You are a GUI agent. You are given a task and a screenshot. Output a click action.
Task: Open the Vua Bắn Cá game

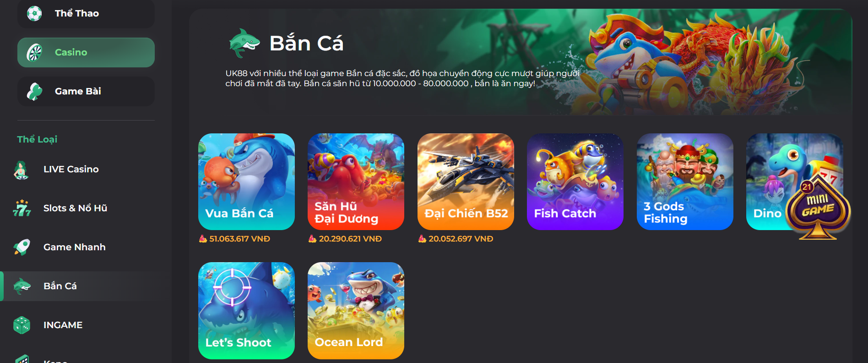[x=246, y=181]
